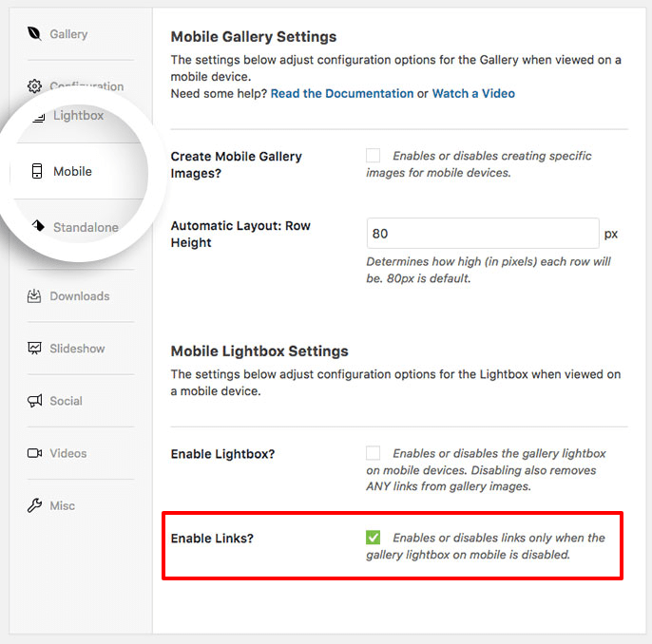The height and width of the screenshot is (644, 652).
Task: Enable Create Mobile Gallery Images checkbox
Action: coord(373,156)
